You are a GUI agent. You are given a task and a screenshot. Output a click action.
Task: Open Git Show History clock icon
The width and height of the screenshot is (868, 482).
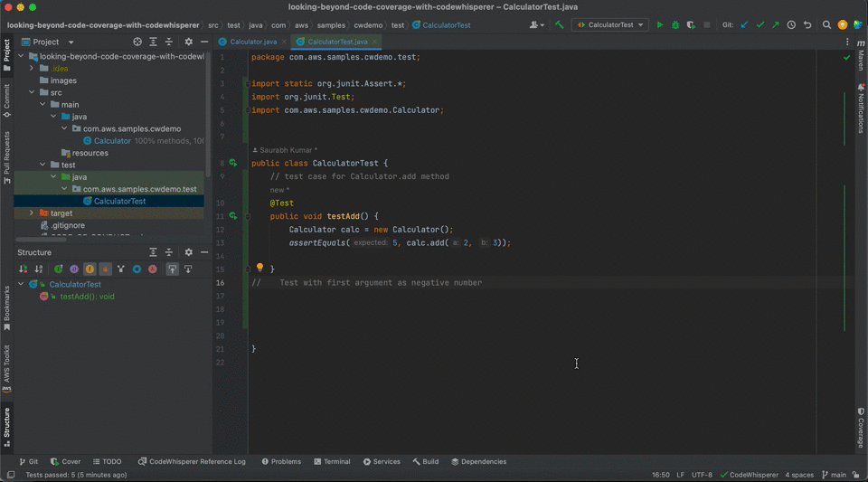point(792,25)
